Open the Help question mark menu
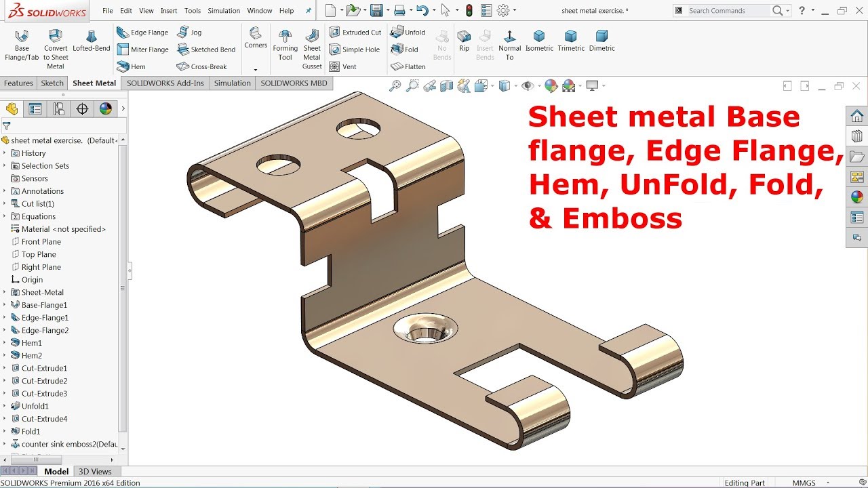 point(803,10)
